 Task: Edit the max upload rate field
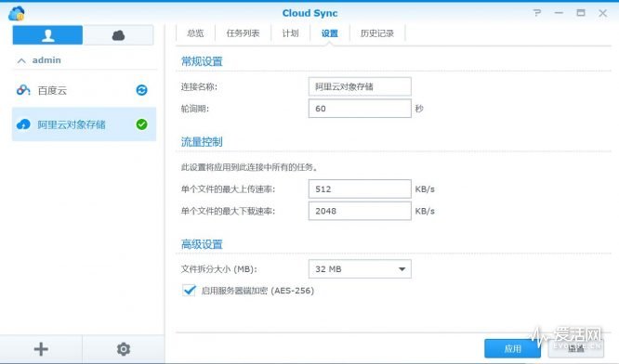coord(360,188)
